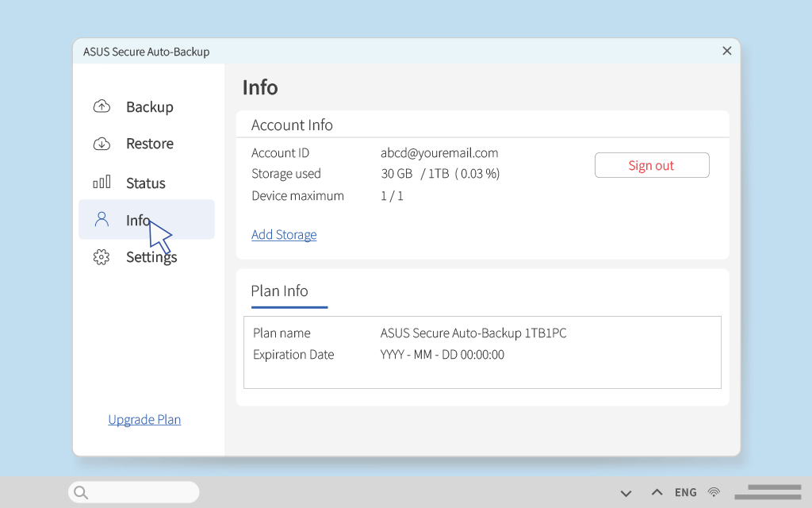Click the Info person icon
812x508 pixels.
(101, 219)
